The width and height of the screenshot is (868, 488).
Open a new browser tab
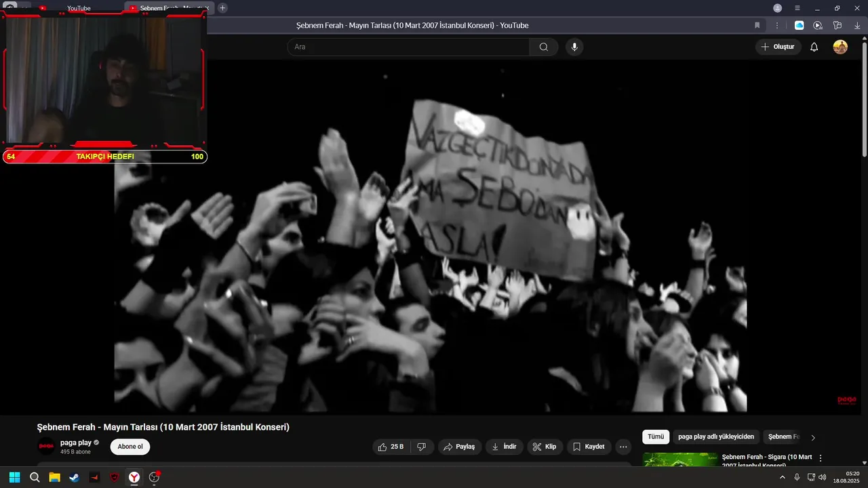[x=222, y=8]
